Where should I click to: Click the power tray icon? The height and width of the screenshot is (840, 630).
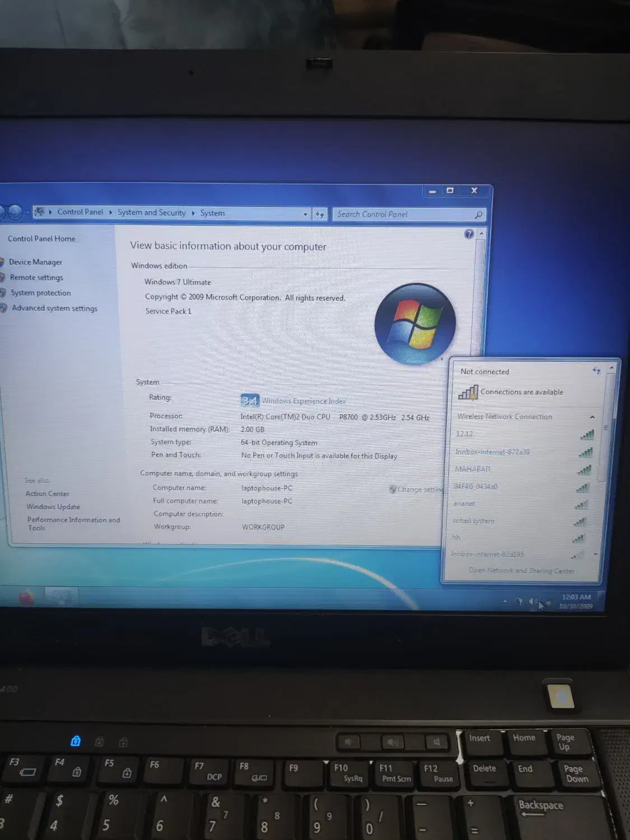(x=519, y=601)
